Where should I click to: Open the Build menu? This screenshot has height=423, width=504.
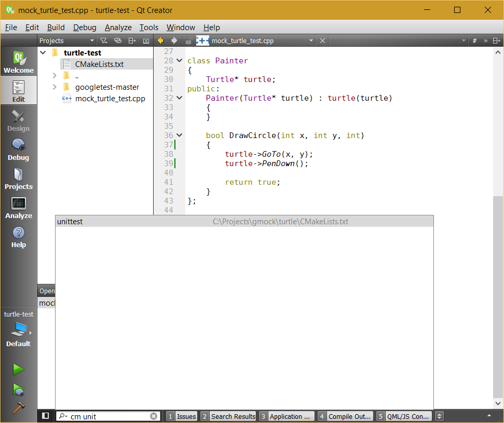click(56, 28)
